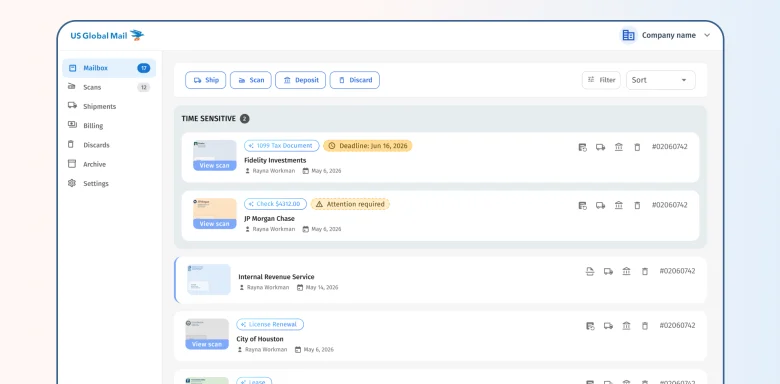Click the discard trash icon for JP Morgan Chase
The image size is (780, 384).
point(637,205)
